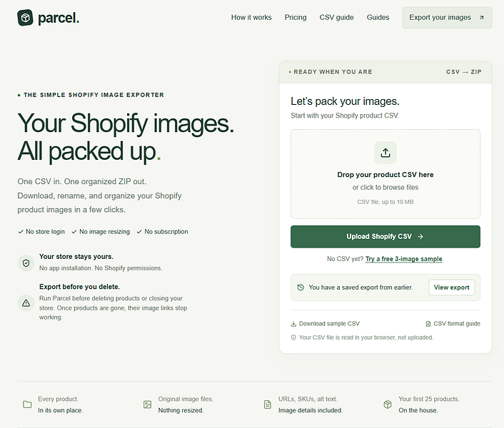Click the package icon beside Your first 25 products

(388, 404)
